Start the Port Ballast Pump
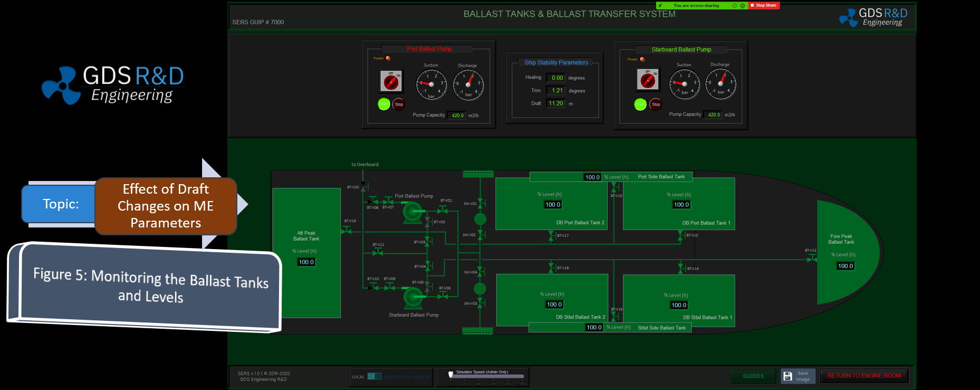This screenshot has width=980, height=390. (x=383, y=104)
